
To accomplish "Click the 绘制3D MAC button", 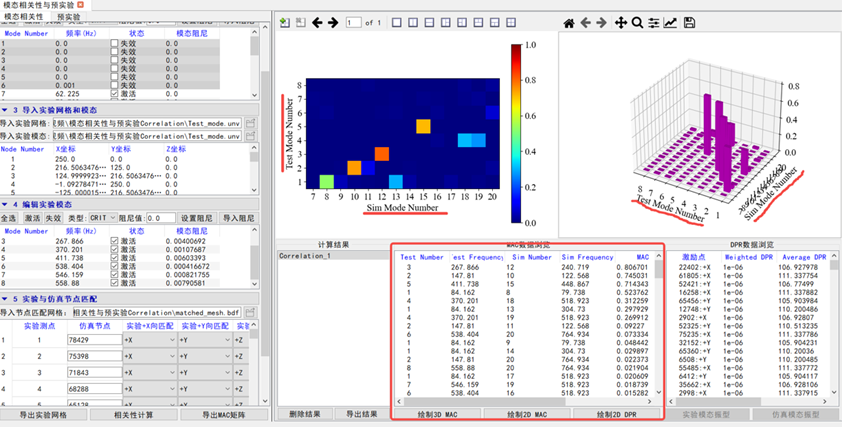I will [438, 414].
